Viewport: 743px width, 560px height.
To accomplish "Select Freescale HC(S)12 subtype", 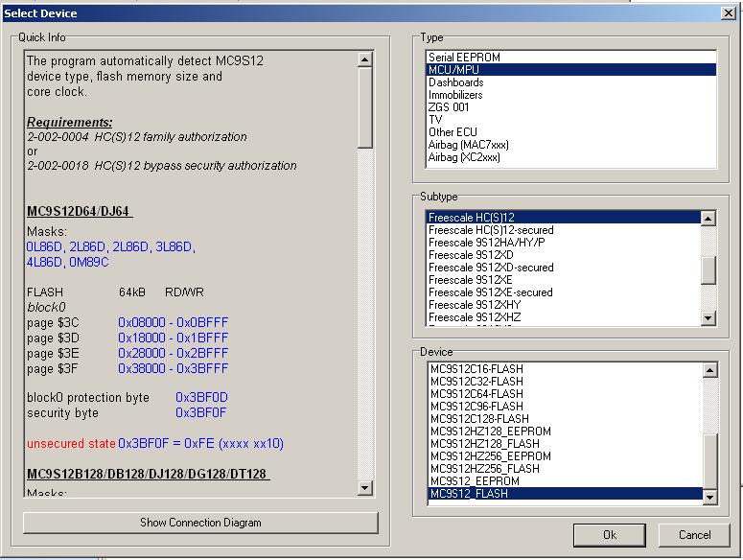I will (564, 218).
